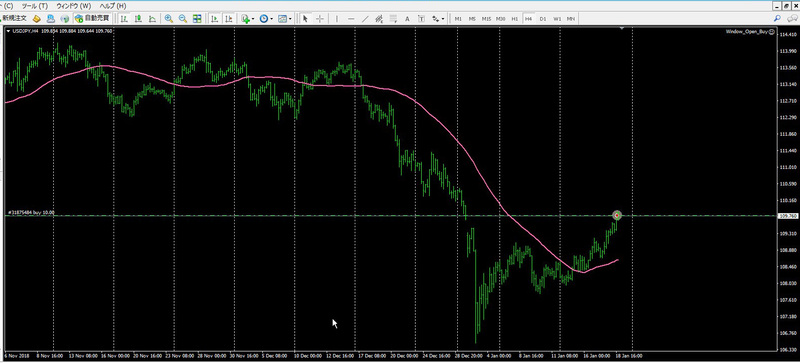Open the periodicity clock dropdown

pyautogui.click(x=266, y=19)
